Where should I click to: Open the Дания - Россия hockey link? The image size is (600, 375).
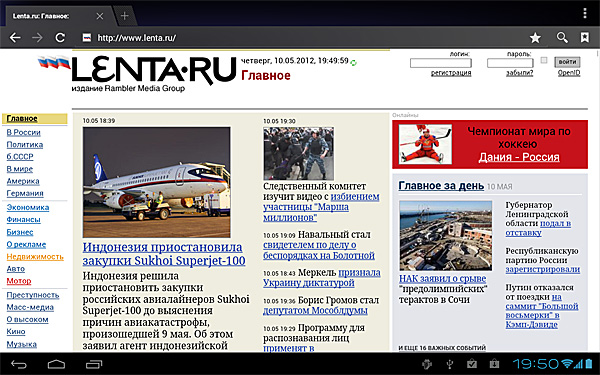519,157
